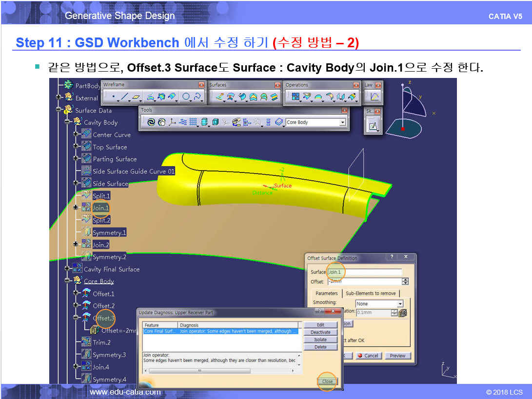The image size is (532, 399).
Task: Select the Parameters tab in Offset dialog
Action: pyautogui.click(x=326, y=293)
